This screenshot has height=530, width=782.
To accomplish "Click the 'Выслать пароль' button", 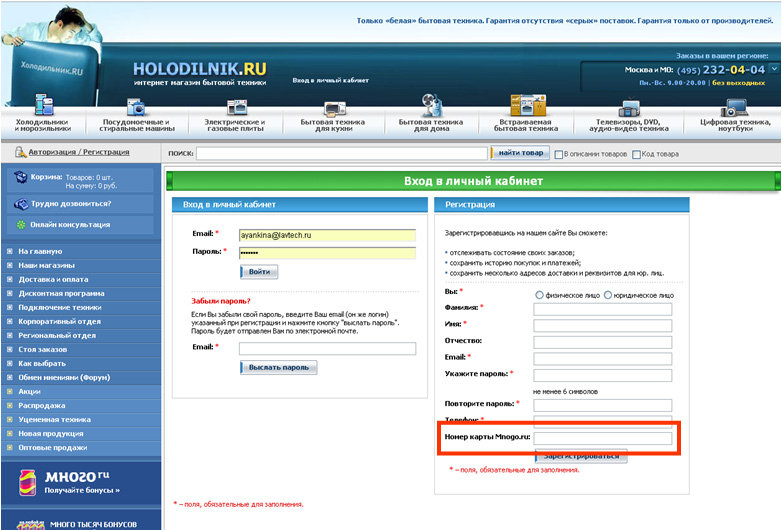I will 278,367.
